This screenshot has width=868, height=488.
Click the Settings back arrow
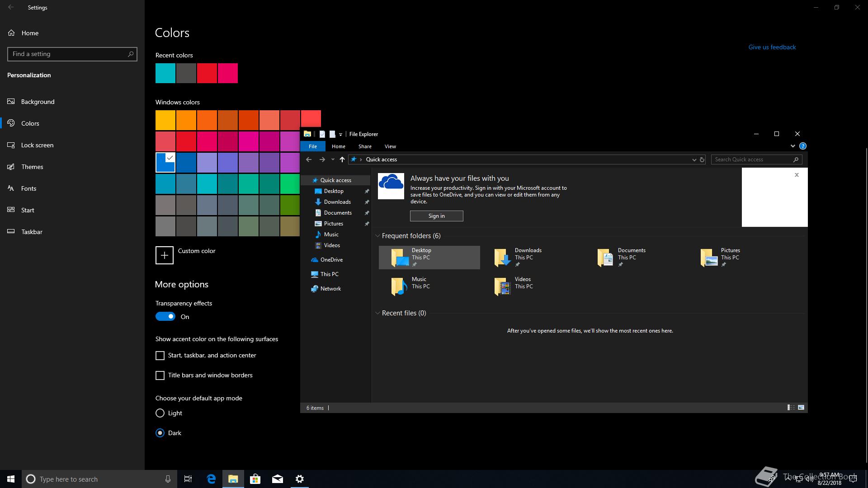pos(11,7)
